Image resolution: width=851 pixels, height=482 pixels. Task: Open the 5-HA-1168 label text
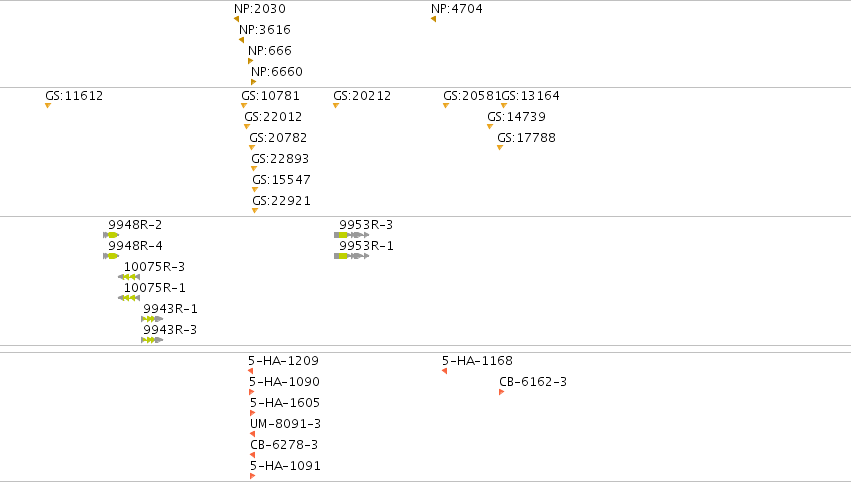[477, 361]
